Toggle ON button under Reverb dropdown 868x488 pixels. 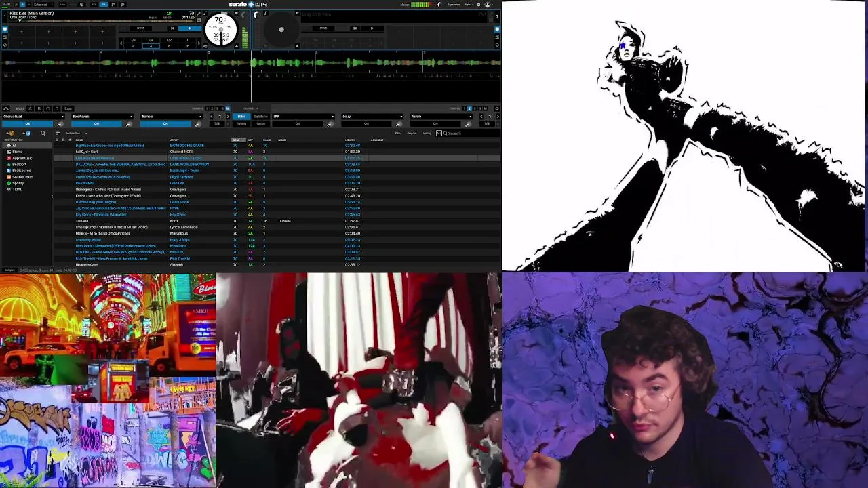pos(435,124)
